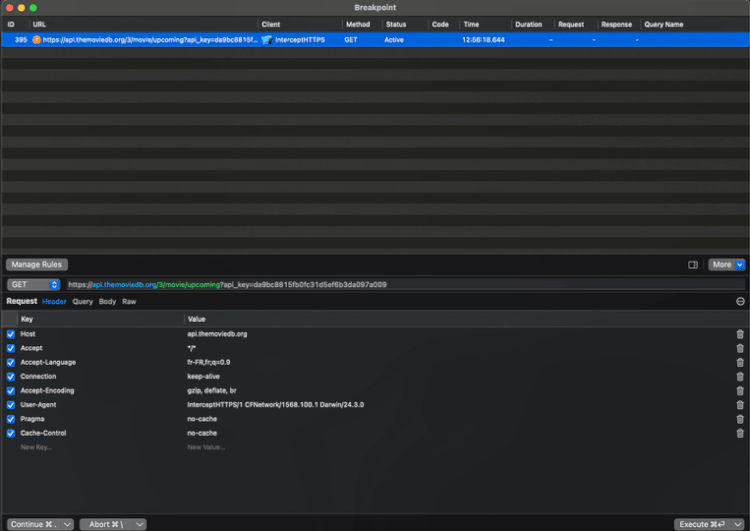Click the InterceptHTTPS client app icon
The height and width of the screenshot is (531, 750).
(266, 40)
